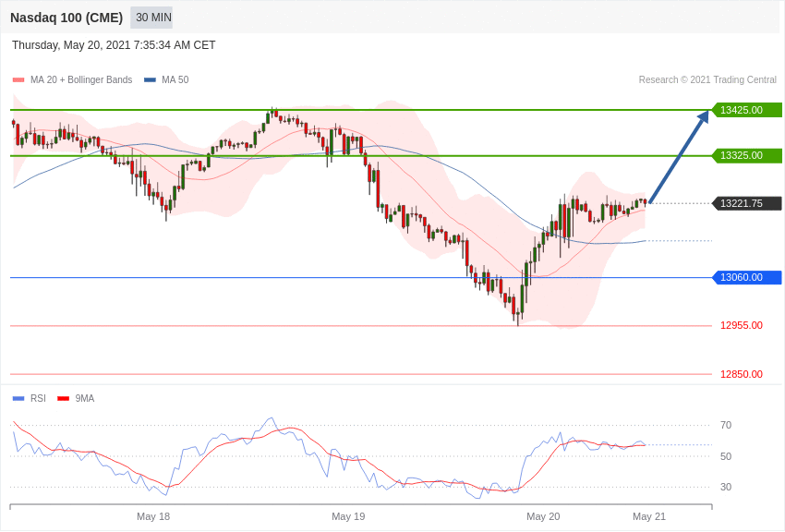The height and width of the screenshot is (532, 785).
Task: Click the 13221.75 current price tag
Action: [746, 203]
